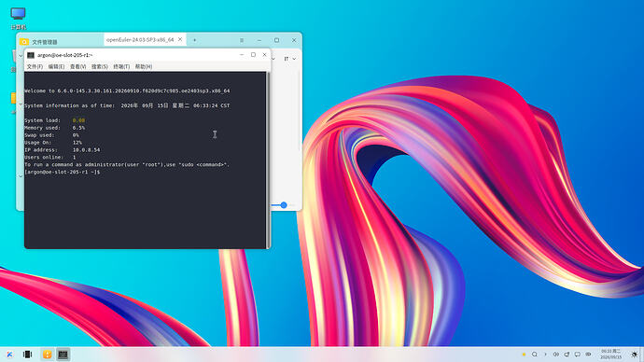Open the 搜索(S) menu in terminal
644x362 pixels.
tap(100, 66)
